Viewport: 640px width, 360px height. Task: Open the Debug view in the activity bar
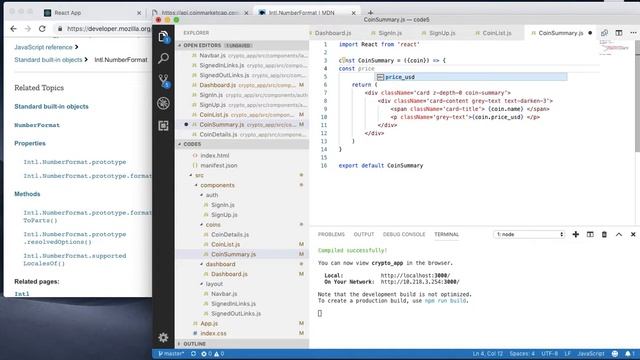[x=163, y=103]
